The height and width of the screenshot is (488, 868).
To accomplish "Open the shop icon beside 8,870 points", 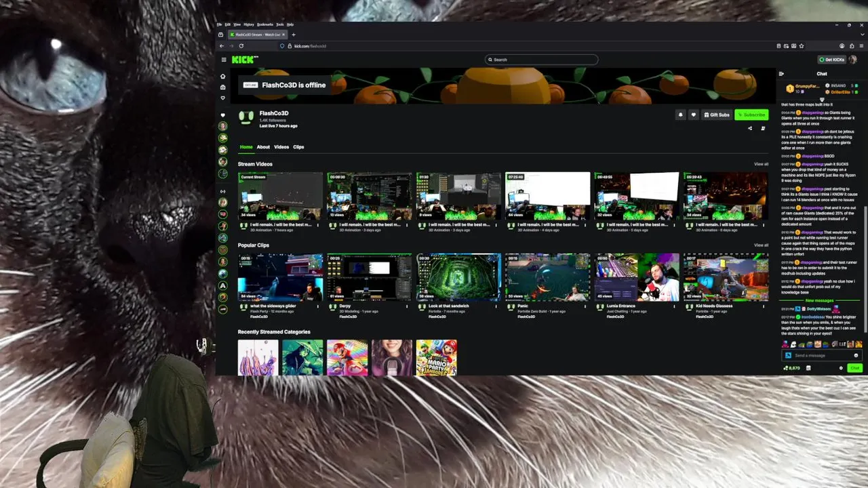I will (808, 368).
